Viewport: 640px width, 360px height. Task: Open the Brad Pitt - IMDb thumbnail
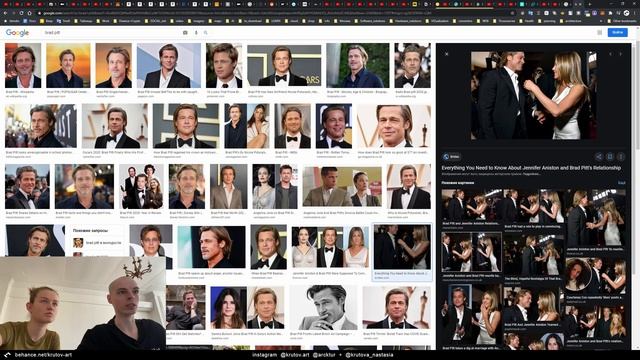pyautogui.click(x=292, y=126)
